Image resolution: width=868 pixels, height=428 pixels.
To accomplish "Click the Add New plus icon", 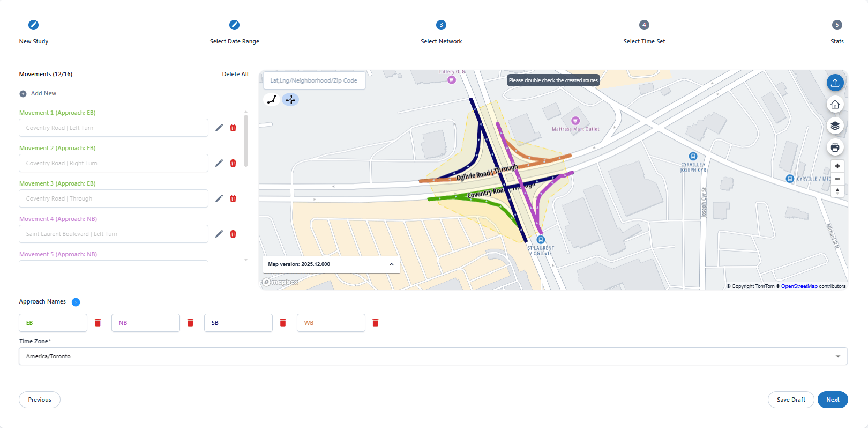I will point(23,94).
